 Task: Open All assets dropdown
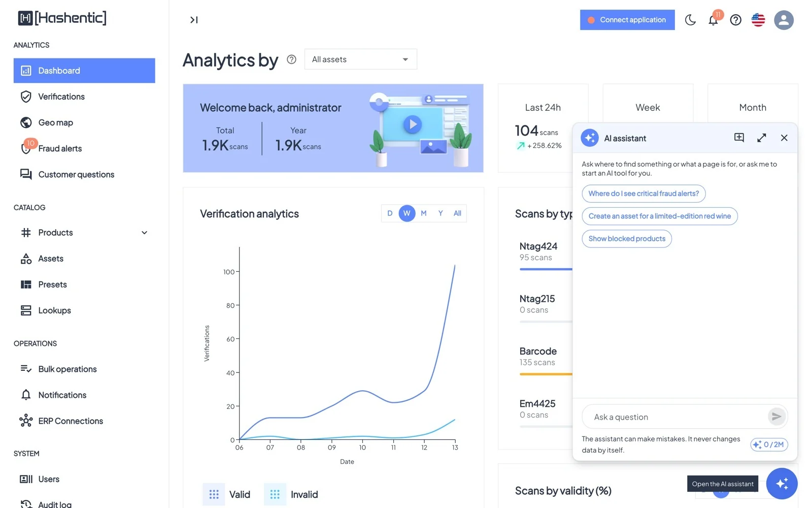(360, 59)
